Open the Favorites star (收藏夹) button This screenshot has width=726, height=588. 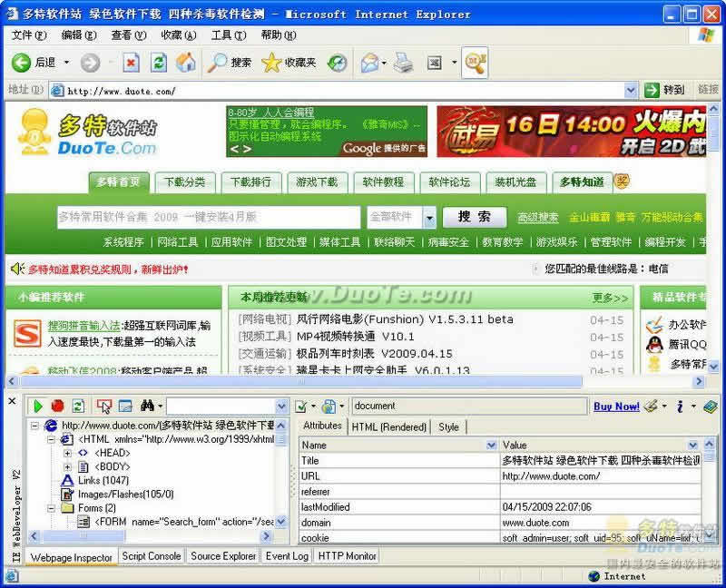(289, 63)
